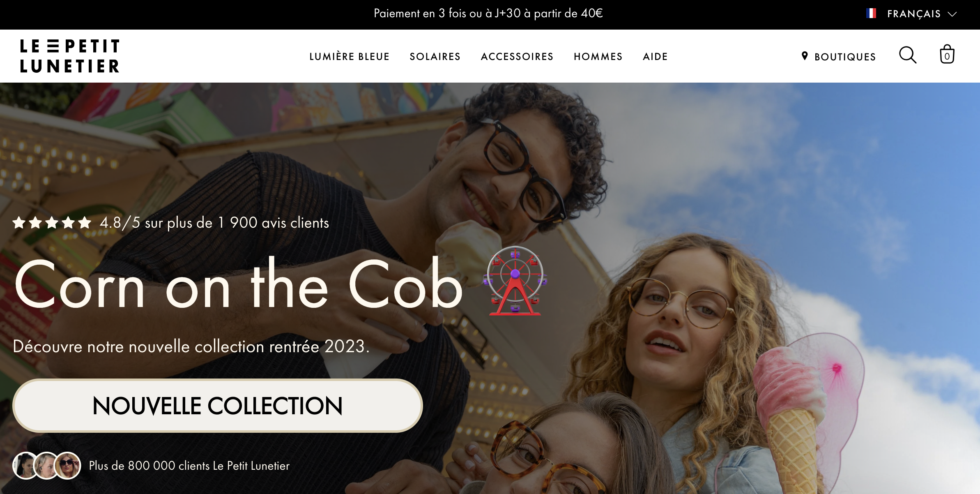Open the Hommes menu
The width and height of the screenshot is (980, 494).
pos(598,56)
